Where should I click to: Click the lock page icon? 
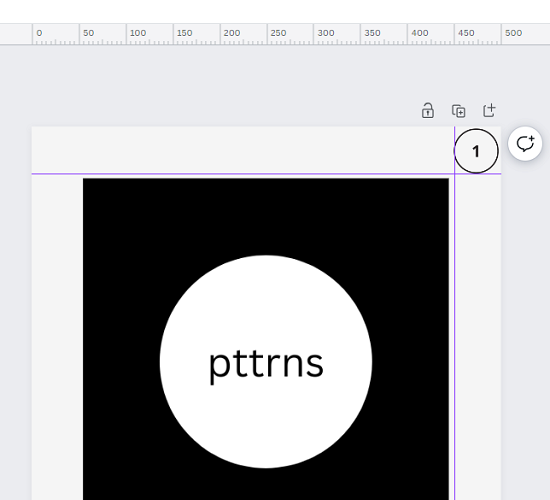(x=428, y=111)
